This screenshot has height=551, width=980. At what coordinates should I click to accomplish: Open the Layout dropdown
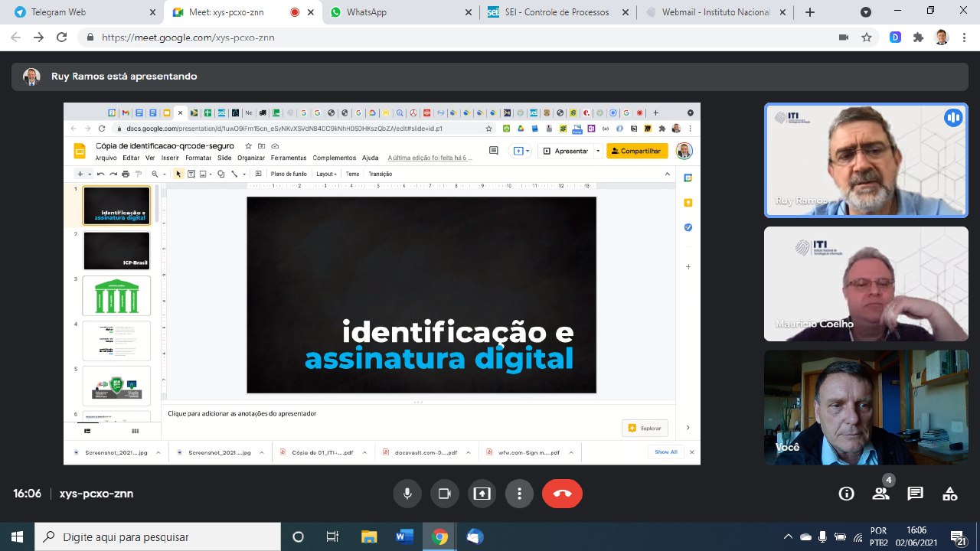point(326,174)
